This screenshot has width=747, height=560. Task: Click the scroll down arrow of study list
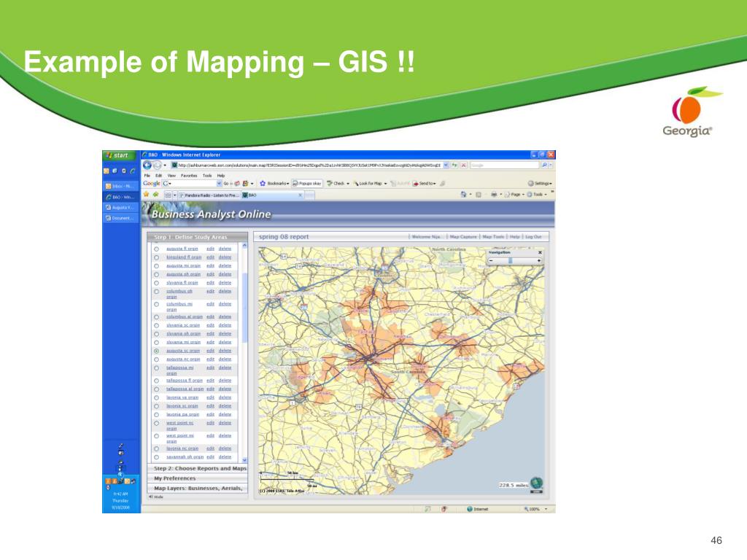pyautogui.click(x=245, y=460)
